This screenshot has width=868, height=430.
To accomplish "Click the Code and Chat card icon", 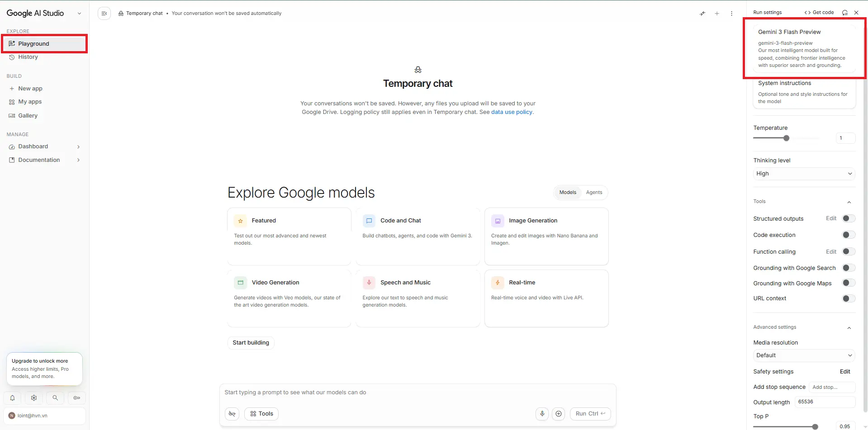I will 369,221.
